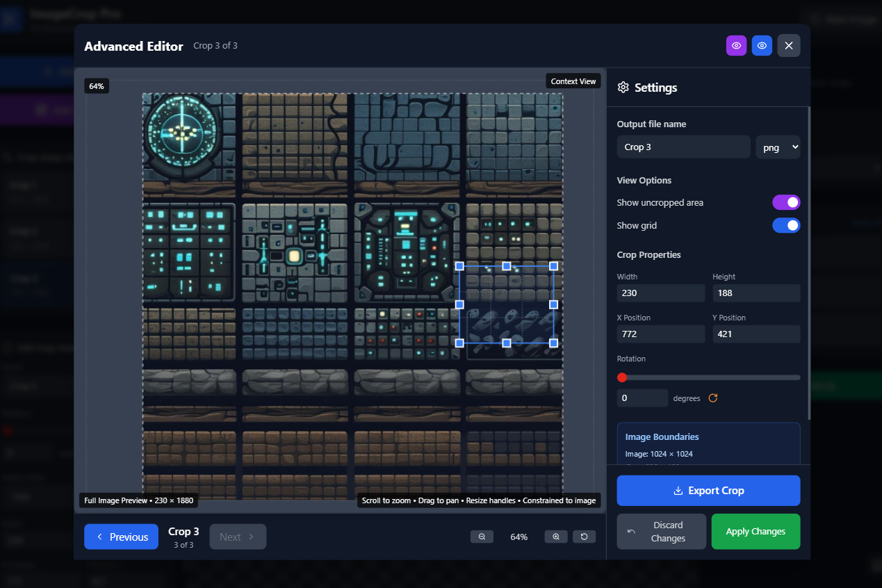Click the red Rotation slider handle
The width and height of the screenshot is (882, 588).
coord(622,377)
